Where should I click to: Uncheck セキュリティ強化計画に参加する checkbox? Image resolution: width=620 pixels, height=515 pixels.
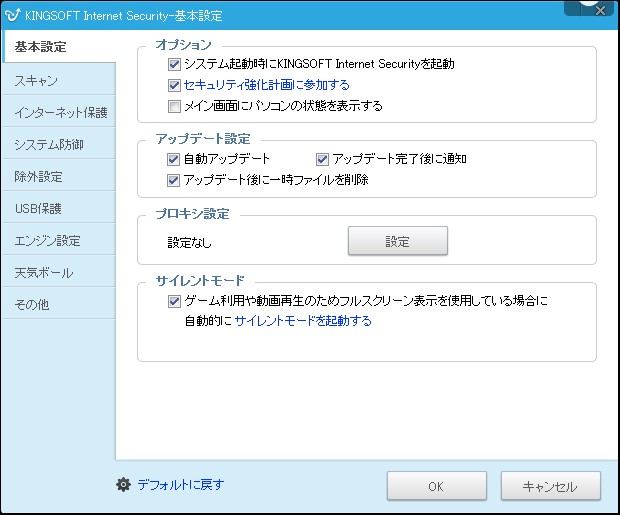(174, 85)
